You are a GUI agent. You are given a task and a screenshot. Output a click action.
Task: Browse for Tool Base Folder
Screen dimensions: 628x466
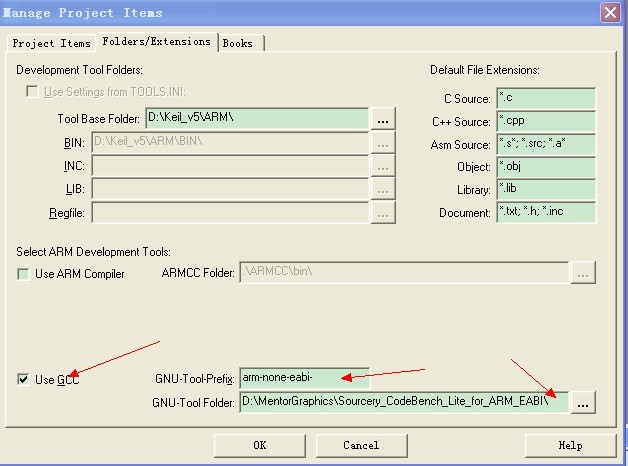click(x=383, y=119)
